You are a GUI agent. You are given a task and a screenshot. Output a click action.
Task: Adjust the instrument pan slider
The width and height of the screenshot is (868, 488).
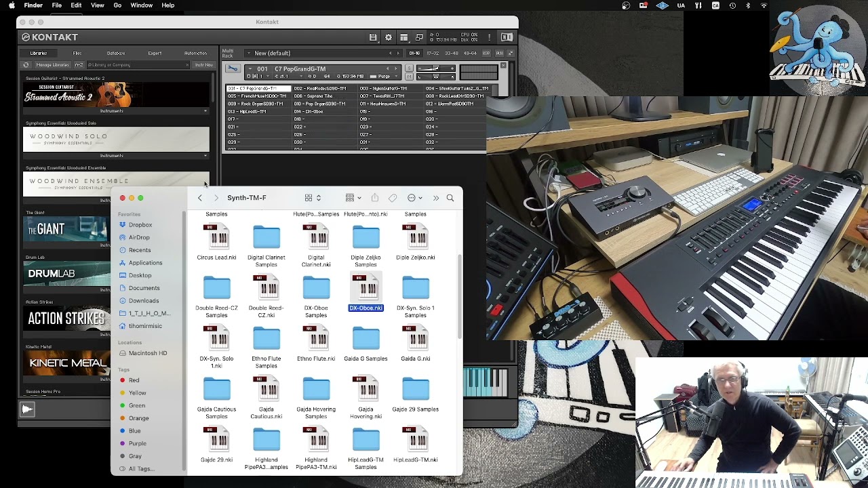pyautogui.click(x=435, y=76)
